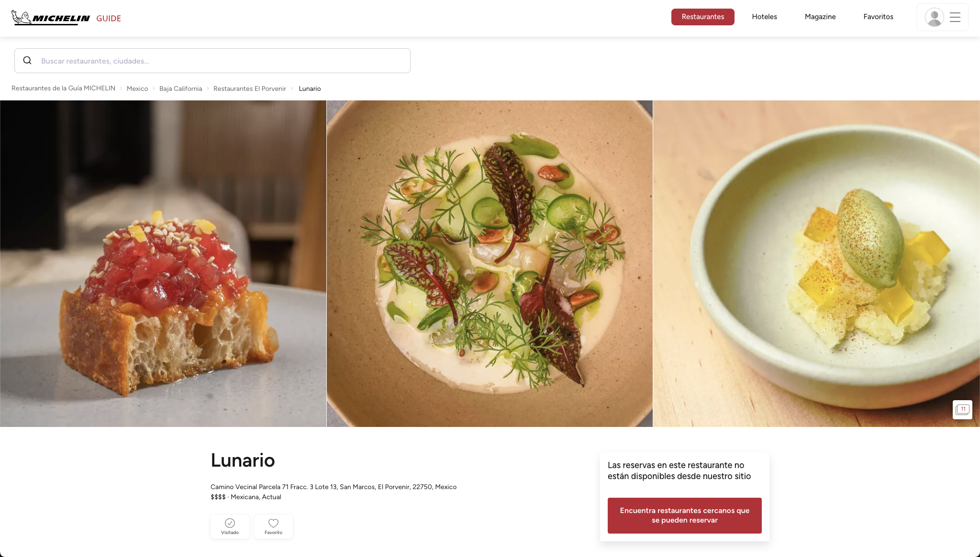Go to Favoritos in the header

[x=878, y=17]
